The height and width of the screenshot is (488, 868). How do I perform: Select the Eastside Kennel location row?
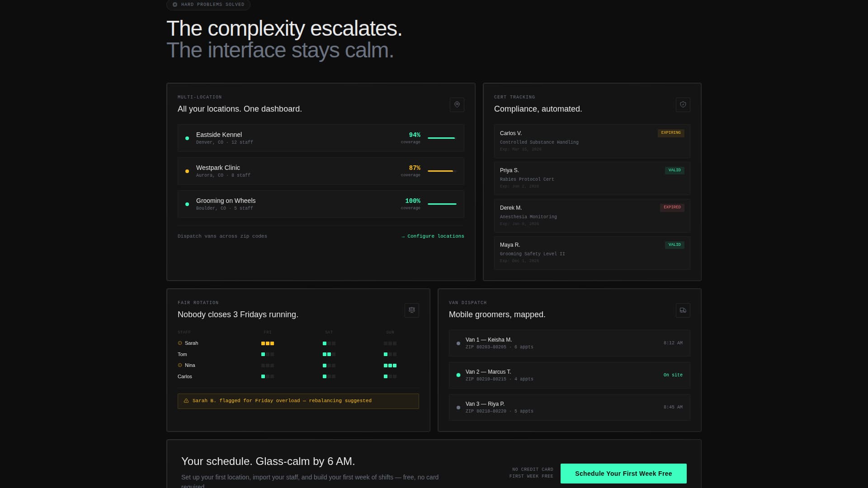click(x=321, y=138)
